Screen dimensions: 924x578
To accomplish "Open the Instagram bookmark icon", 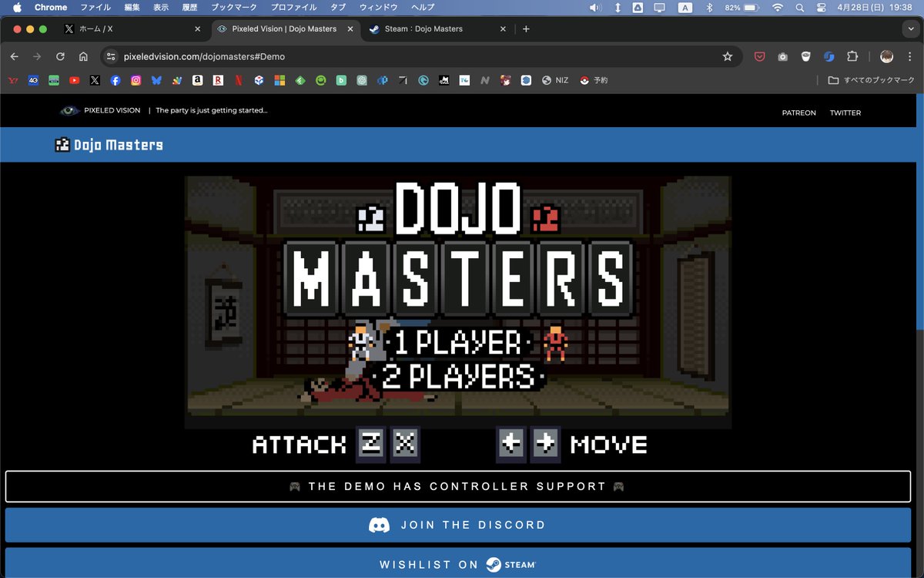I will click(x=136, y=80).
